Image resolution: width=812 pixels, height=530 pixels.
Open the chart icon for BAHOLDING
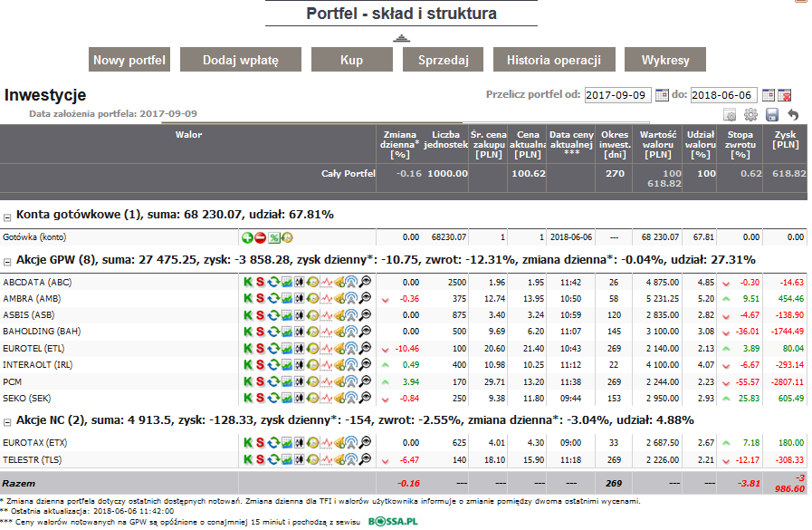pyautogui.click(x=286, y=332)
